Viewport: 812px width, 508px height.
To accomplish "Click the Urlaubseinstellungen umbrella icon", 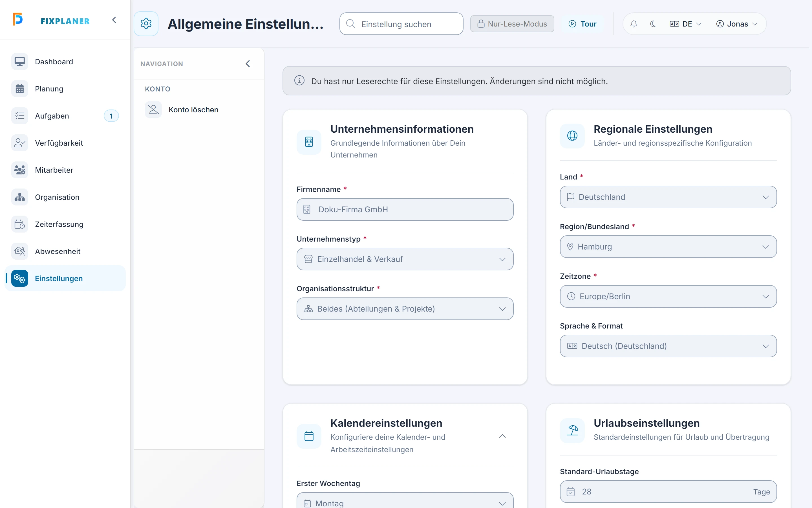I will point(572,430).
